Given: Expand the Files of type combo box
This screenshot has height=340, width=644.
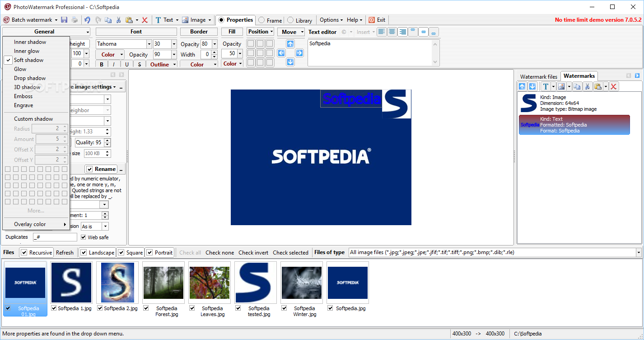Looking at the screenshot, I should coord(639,252).
